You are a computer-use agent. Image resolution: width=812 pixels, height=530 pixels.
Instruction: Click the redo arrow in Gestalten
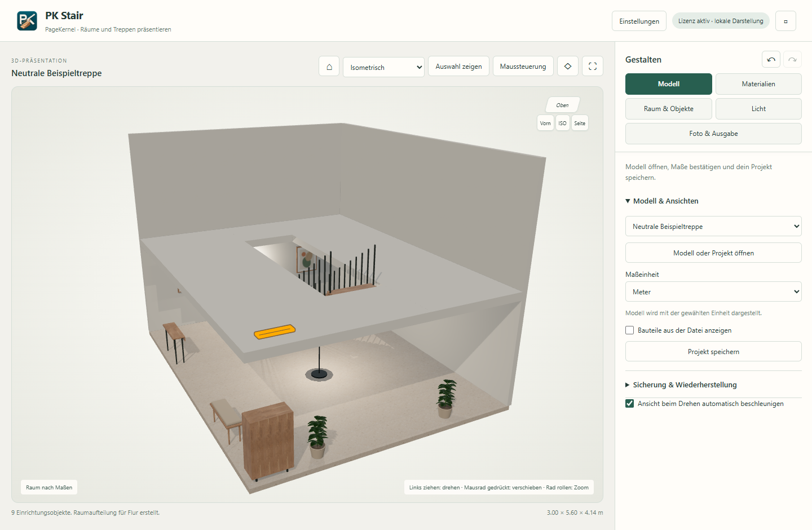click(x=792, y=59)
